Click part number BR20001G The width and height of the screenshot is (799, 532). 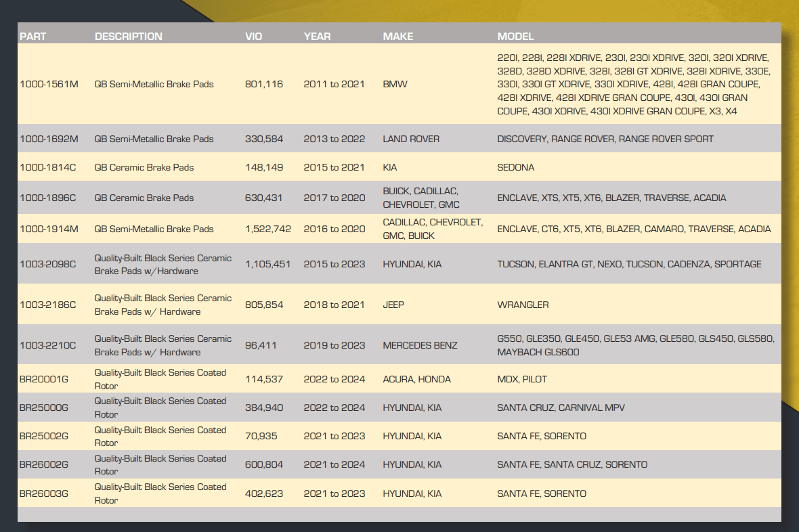click(x=44, y=379)
